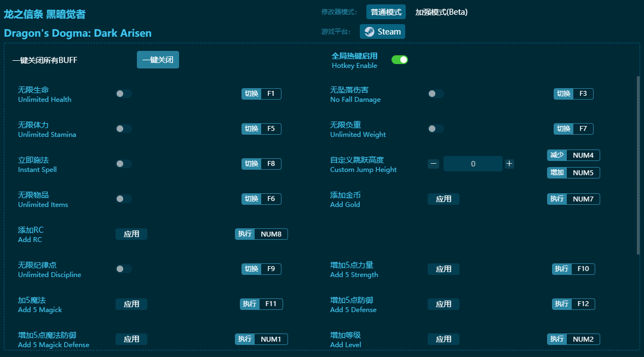Click the F12 hotkey for Add 5 Defense
This screenshot has width=644, height=357.
[x=573, y=304]
